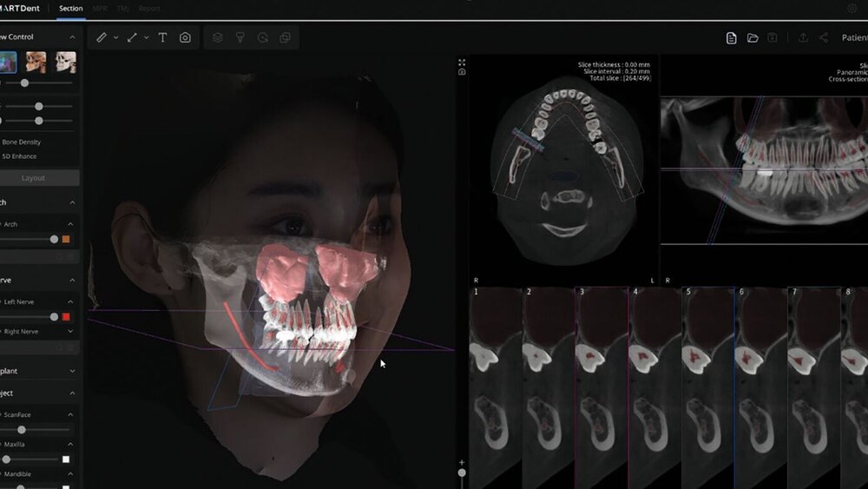Click the share icon in the top toolbar
This screenshot has height=489, width=868.
coord(823,38)
